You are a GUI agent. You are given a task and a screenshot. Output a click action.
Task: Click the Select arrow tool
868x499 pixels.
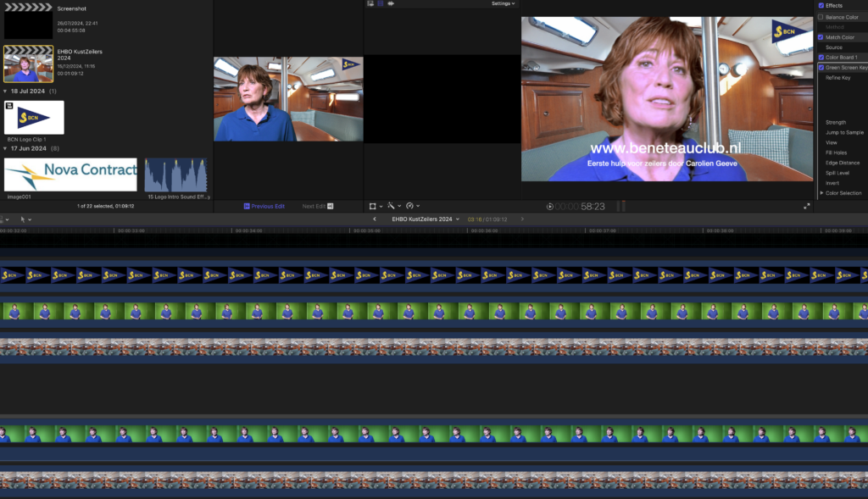pos(25,219)
